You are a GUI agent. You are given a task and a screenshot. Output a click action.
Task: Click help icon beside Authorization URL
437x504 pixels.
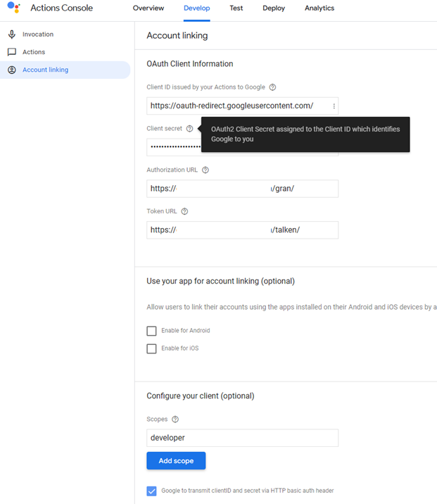(205, 170)
